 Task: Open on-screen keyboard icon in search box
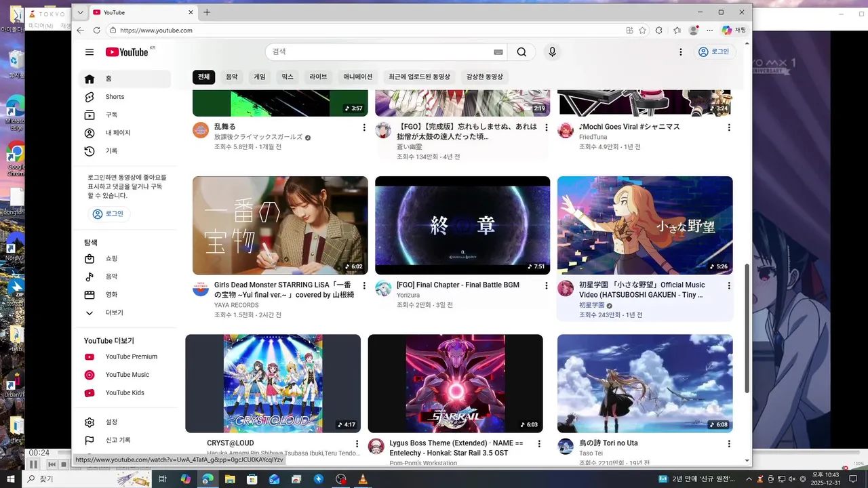point(498,52)
